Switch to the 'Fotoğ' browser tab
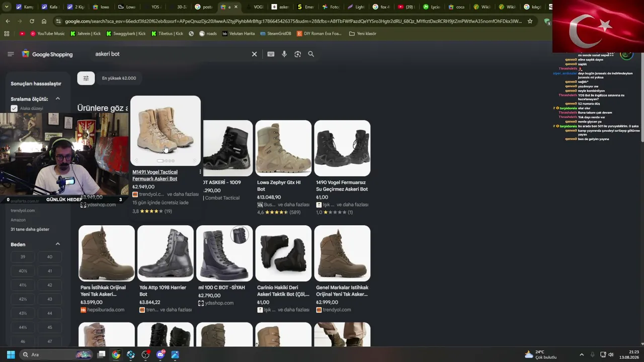Viewport: 644px width, 362px height. click(x=330, y=7)
